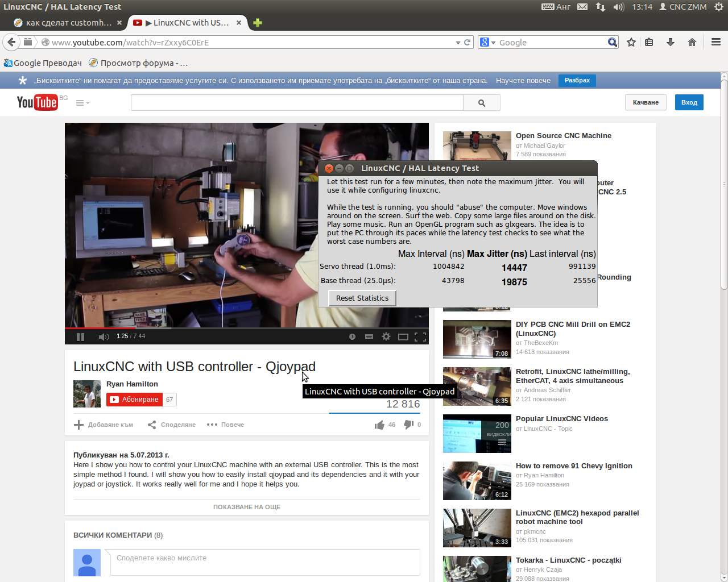Click the Споделяне share button

click(x=171, y=425)
